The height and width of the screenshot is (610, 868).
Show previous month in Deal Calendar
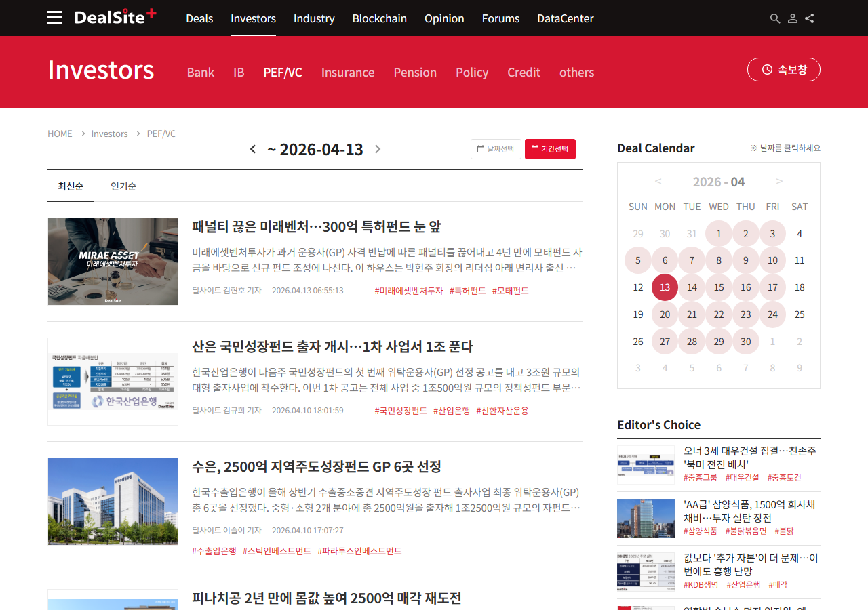[658, 181]
